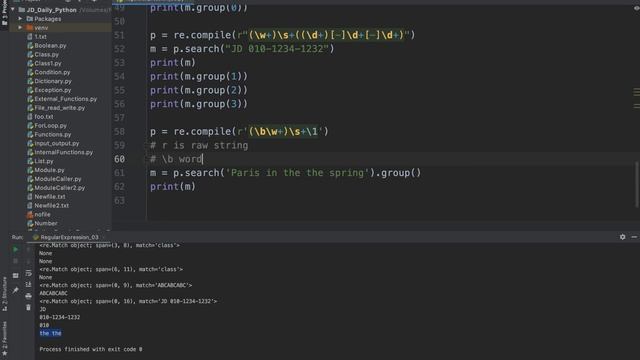Pin the Run tab with the pin icon
640x360 pixels.
coord(16,290)
